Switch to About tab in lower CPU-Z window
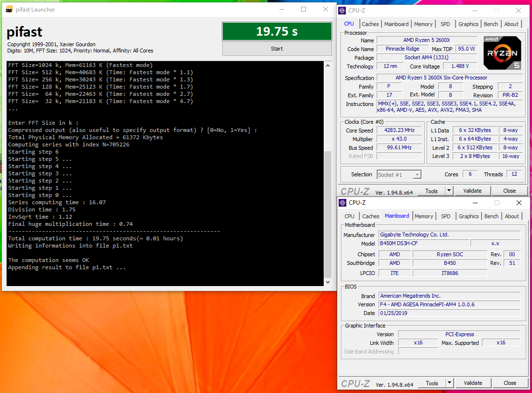The image size is (532, 393). 512,216
